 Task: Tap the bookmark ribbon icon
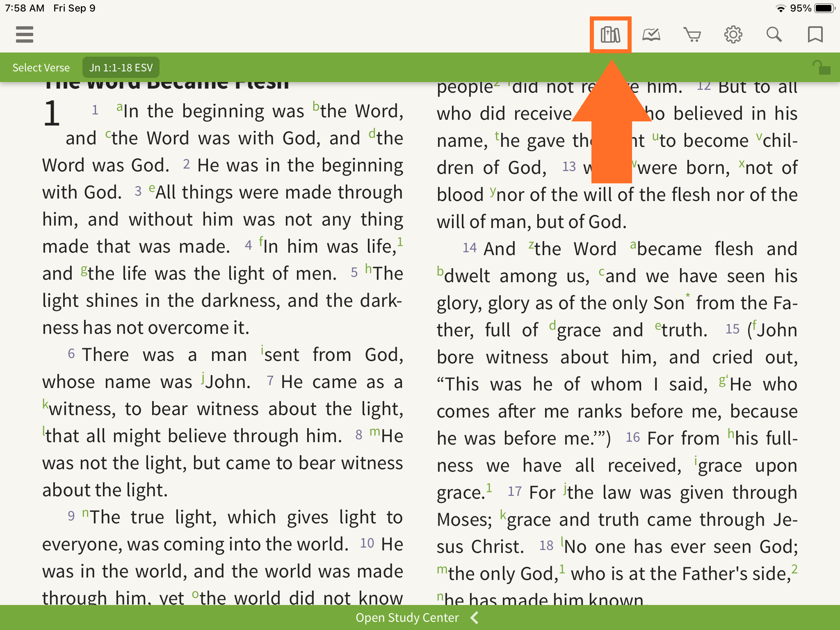(x=815, y=34)
